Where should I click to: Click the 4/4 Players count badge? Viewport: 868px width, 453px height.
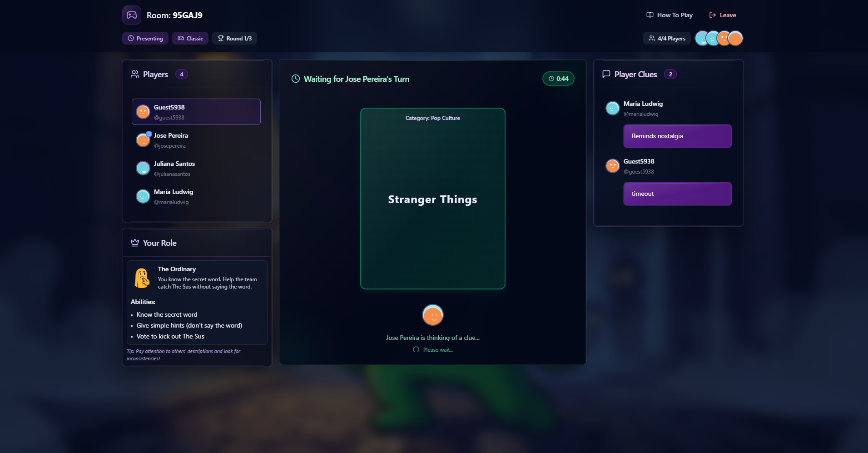667,38
